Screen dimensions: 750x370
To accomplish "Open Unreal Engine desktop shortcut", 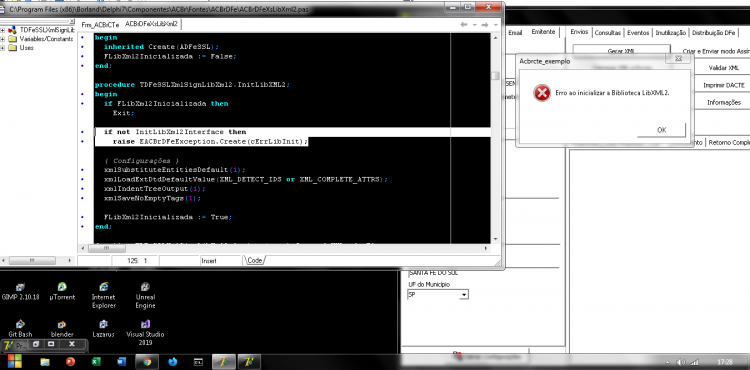I will pyautogui.click(x=145, y=295).
